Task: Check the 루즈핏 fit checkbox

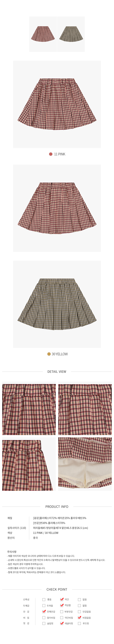Action: point(79,623)
